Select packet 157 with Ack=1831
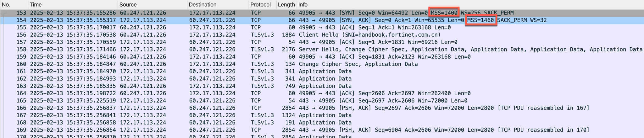Image resolution: width=644 pixels, height=138 pixels. pos(322,42)
